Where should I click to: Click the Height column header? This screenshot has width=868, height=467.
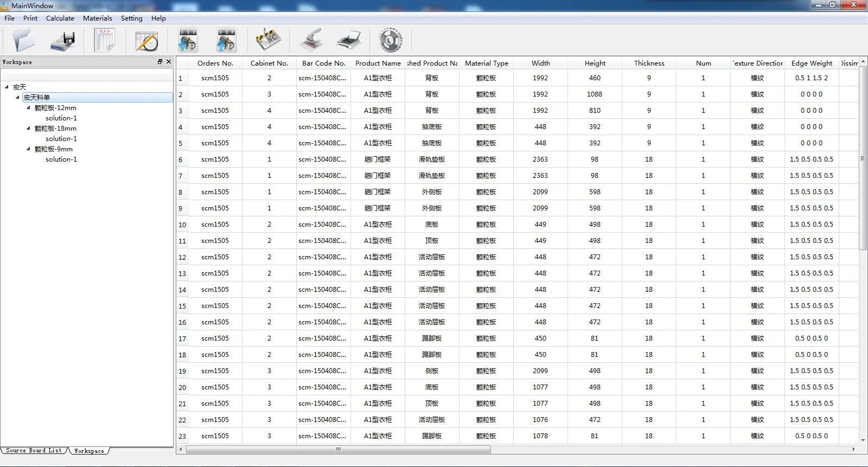tap(595, 63)
